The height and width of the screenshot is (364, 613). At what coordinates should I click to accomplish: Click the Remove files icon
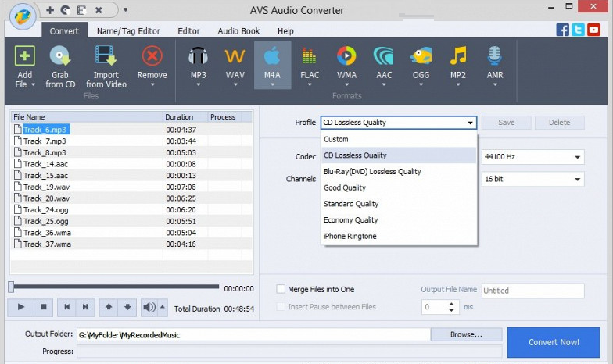152,56
